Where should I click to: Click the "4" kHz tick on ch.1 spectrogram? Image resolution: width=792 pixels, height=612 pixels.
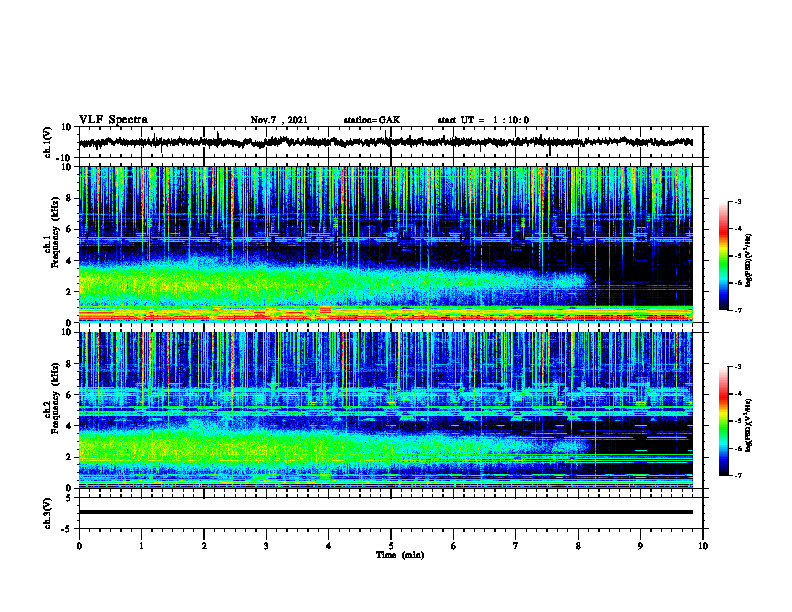(x=69, y=261)
